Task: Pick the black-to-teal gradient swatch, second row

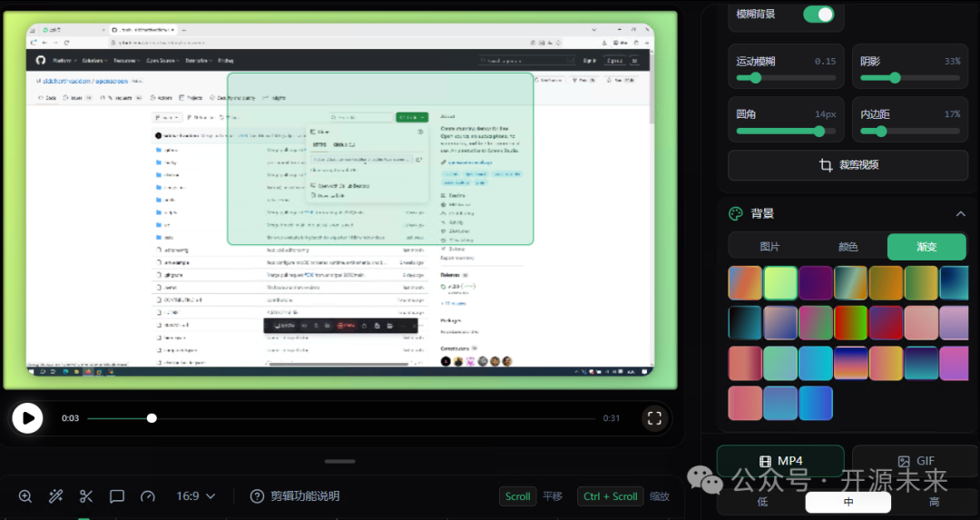Action: [745, 322]
